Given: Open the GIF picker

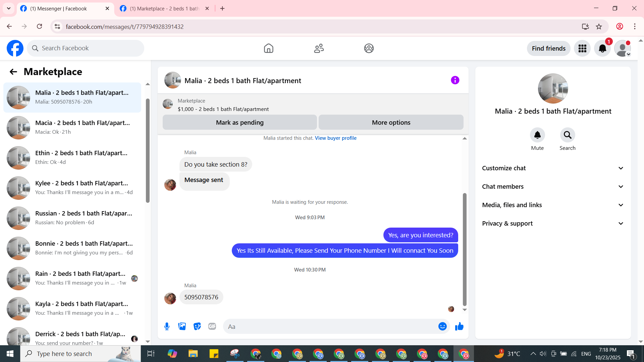Looking at the screenshot, I should [212, 326].
